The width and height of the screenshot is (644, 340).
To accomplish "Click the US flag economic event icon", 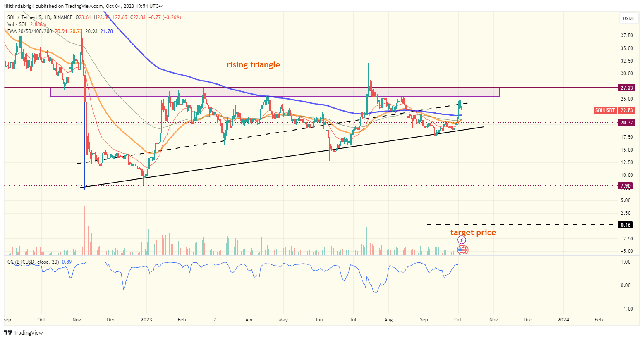I will coord(462,250).
